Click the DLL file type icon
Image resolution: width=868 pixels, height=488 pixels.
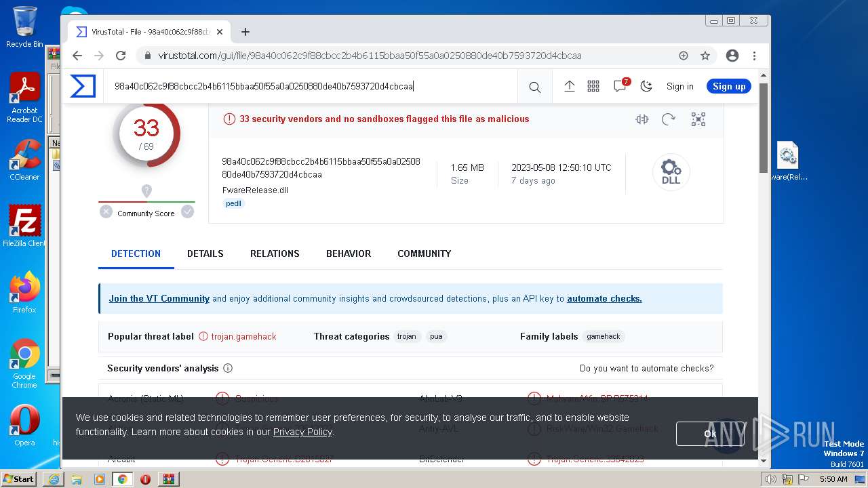pyautogui.click(x=671, y=172)
